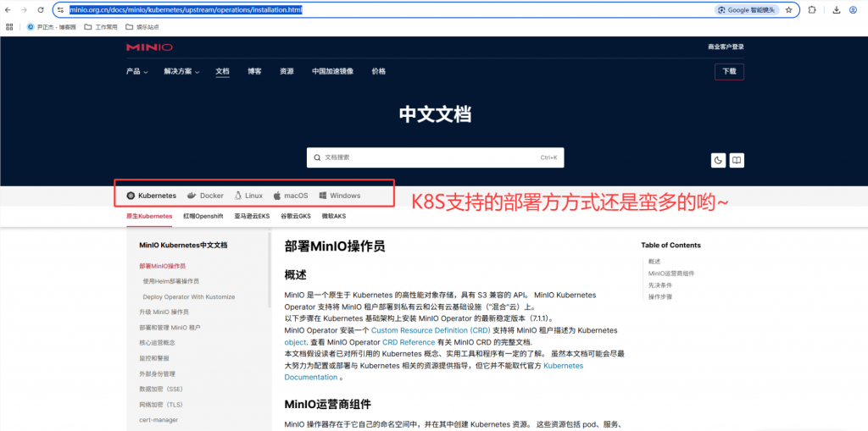
Task: Select the Windows platform tab
Action: point(339,196)
